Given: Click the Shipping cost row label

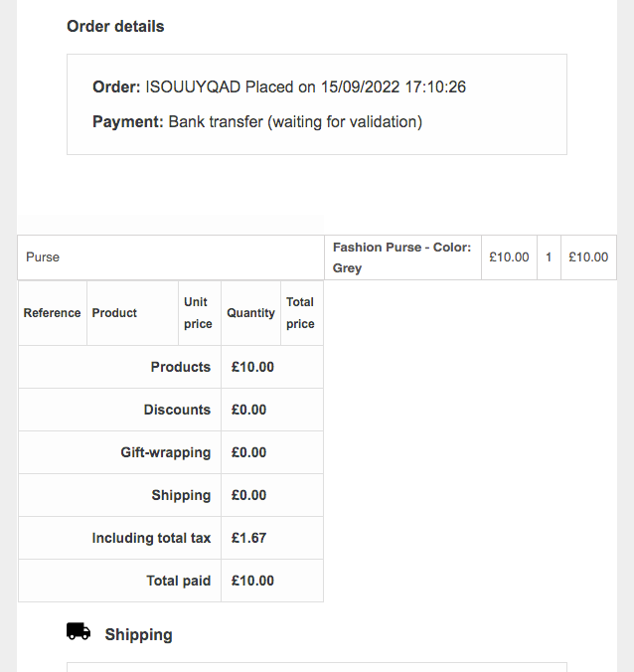Looking at the screenshot, I should (x=181, y=496).
